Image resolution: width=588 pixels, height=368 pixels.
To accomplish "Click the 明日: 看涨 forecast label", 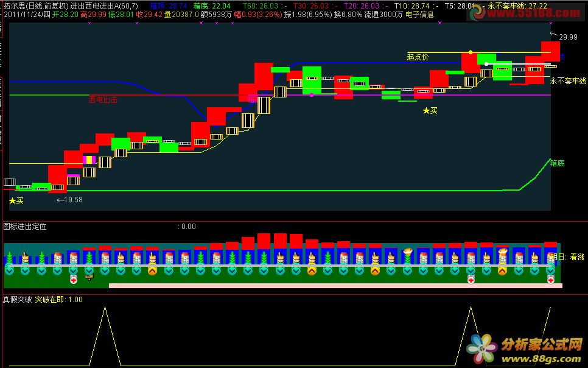I will tap(567, 257).
